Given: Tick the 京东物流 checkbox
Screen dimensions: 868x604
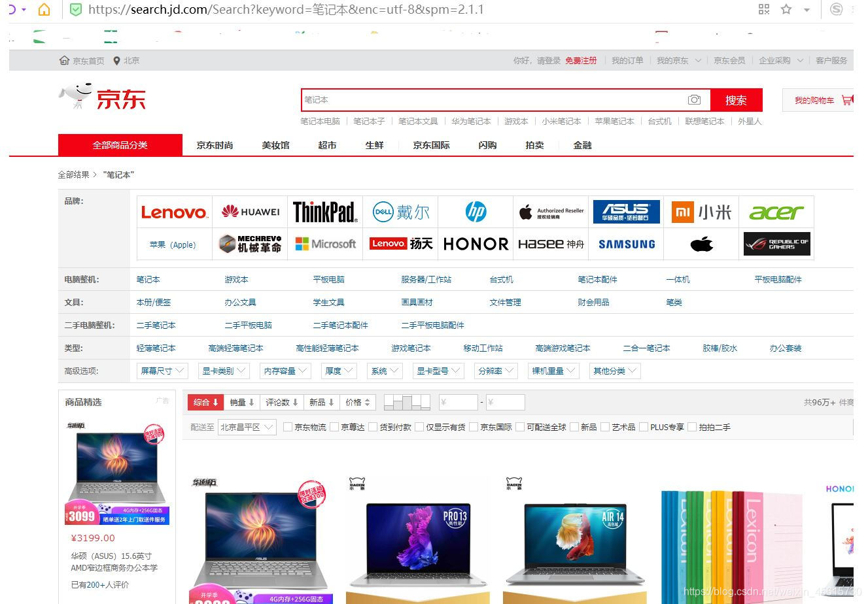Looking at the screenshot, I should coord(288,428).
